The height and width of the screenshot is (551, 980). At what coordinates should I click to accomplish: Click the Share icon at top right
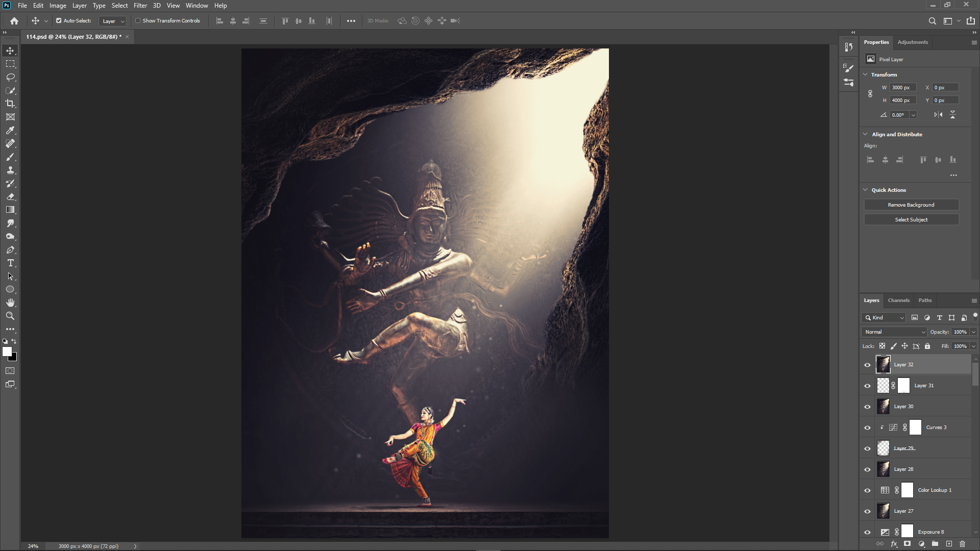point(970,21)
